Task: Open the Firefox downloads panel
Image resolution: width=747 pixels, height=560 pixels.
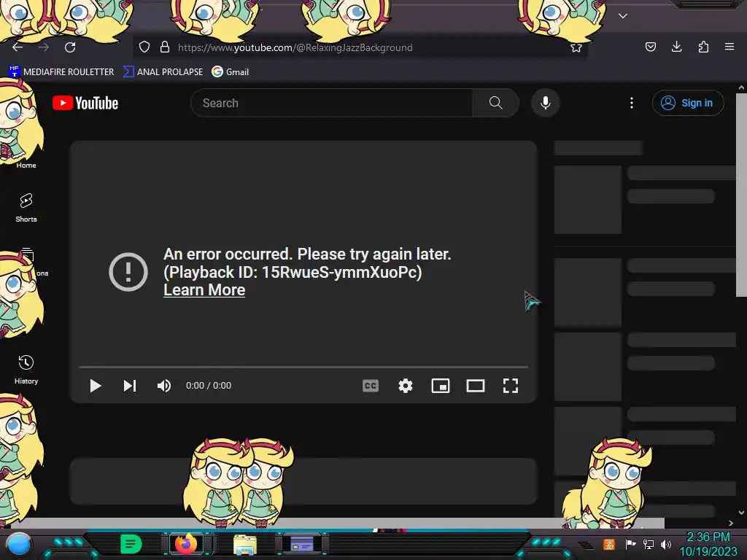Action: pos(676,47)
